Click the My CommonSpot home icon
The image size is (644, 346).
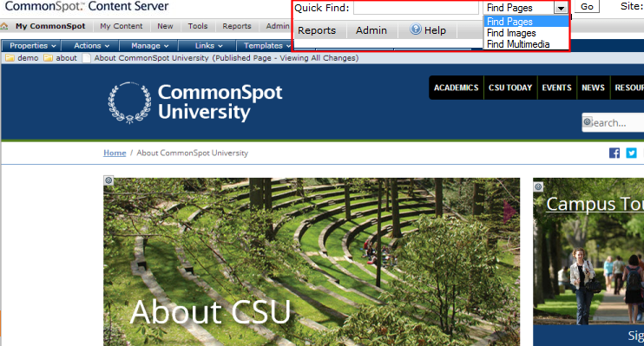[x=4, y=26]
